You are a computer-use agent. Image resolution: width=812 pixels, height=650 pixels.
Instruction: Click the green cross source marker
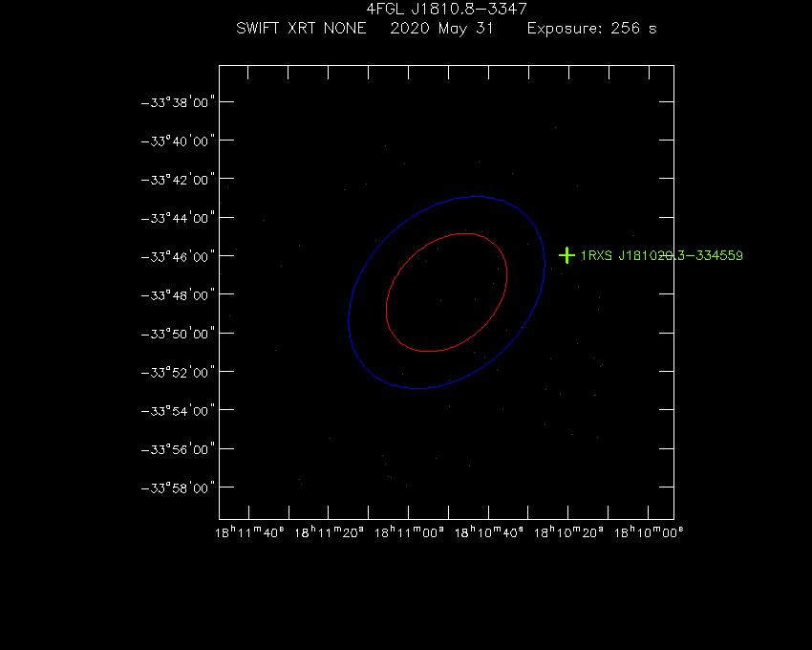(x=567, y=255)
